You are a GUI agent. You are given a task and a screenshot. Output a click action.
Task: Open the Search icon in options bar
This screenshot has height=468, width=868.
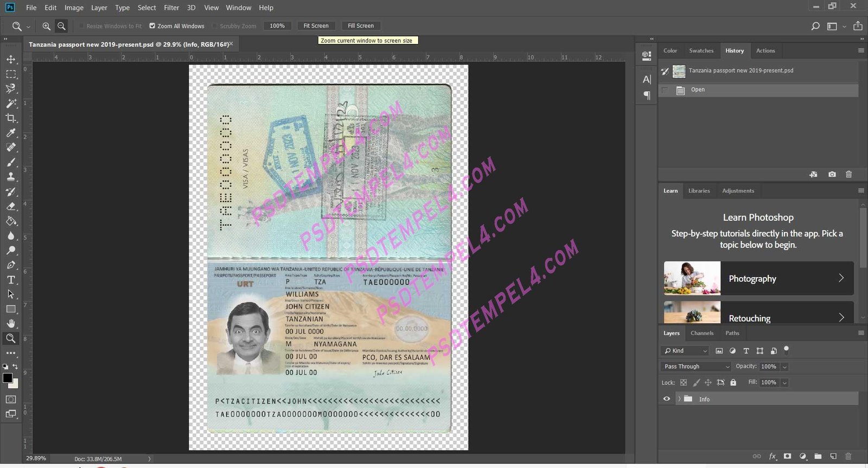(815, 26)
